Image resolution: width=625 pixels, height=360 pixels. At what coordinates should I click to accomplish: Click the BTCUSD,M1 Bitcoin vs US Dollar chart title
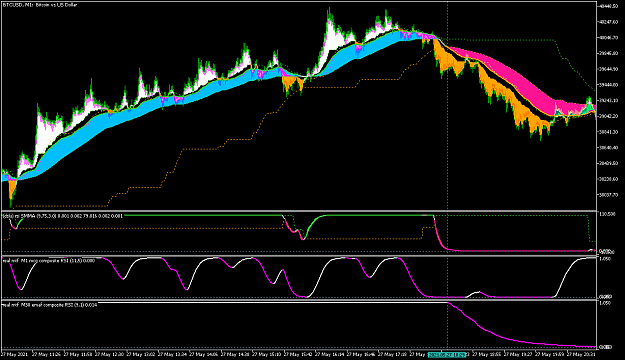pyautogui.click(x=40, y=5)
